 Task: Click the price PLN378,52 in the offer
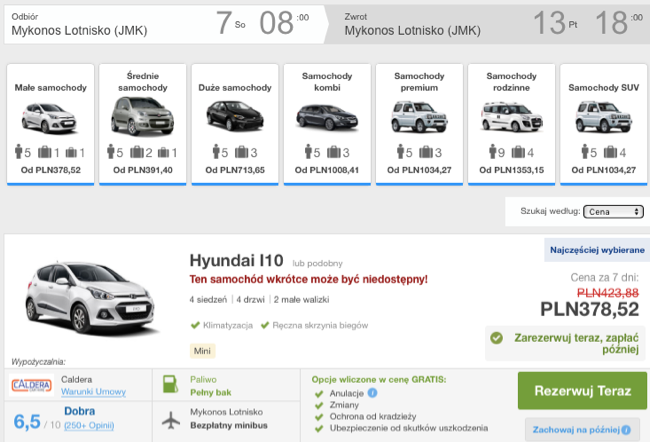[589, 309]
